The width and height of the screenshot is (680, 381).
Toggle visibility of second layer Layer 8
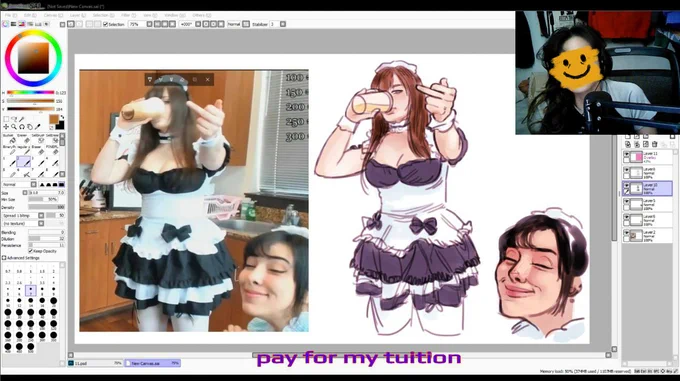(x=626, y=170)
